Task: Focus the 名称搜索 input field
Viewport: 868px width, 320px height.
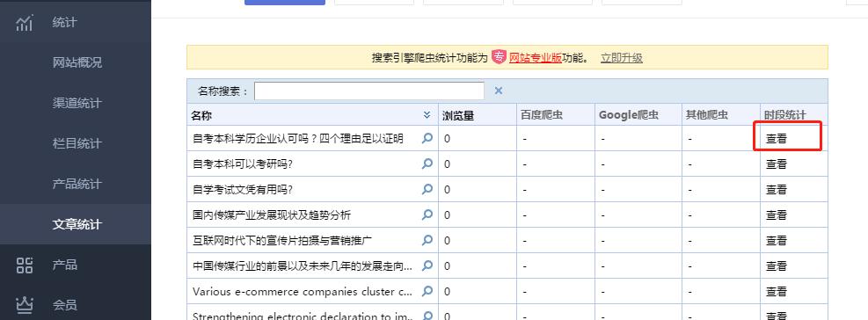Action: coord(369,91)
